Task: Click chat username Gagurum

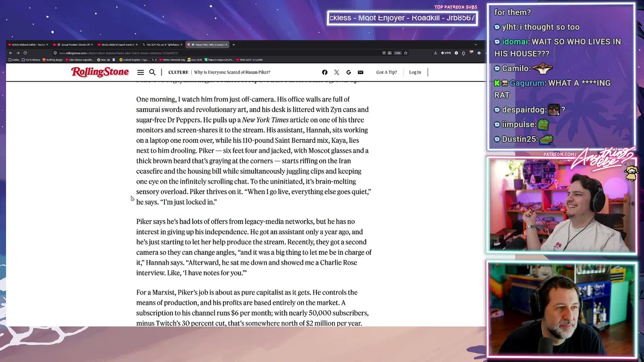Action: coord(527,83)
